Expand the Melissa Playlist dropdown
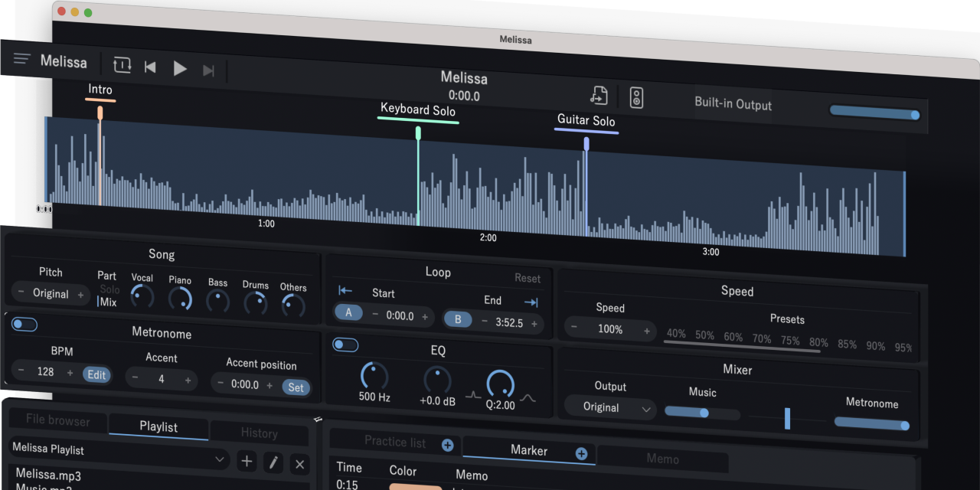The width and height of the screenshot is (980, 490). tap(221, 459)
